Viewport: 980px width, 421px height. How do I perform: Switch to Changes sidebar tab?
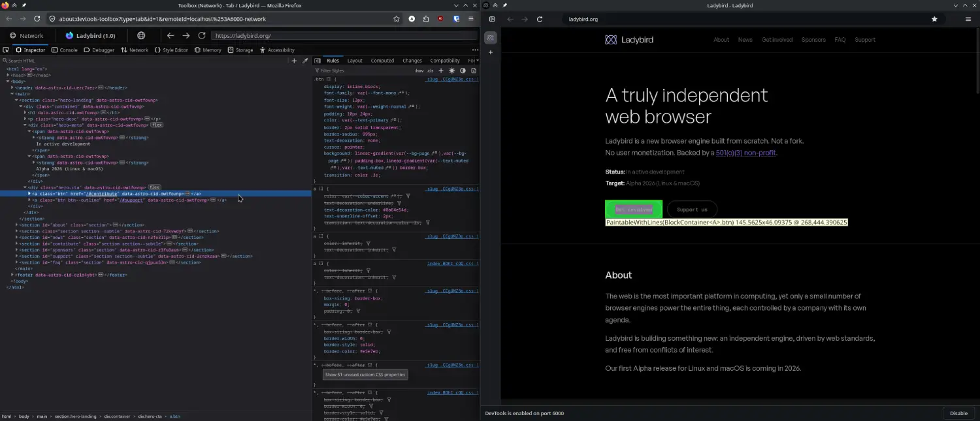click(412, 61)
